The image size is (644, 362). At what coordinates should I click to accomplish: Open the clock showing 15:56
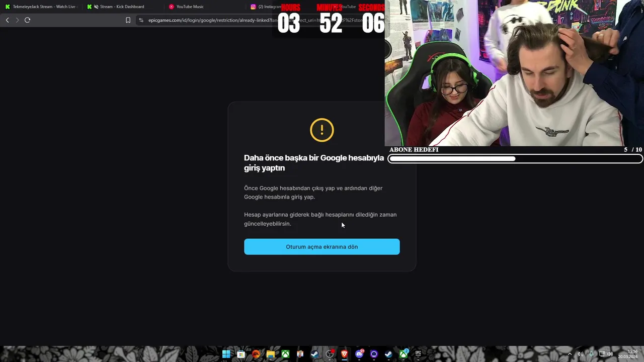coord(628,354)
